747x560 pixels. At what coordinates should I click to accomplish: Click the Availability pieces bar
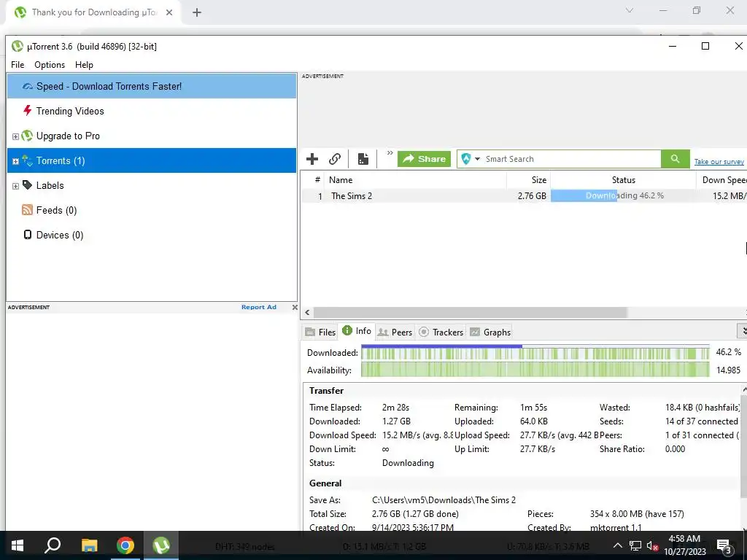click(535, 370)
